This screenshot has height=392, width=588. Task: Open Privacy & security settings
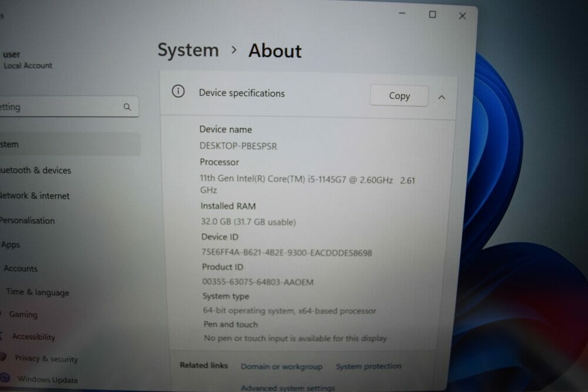46,359
